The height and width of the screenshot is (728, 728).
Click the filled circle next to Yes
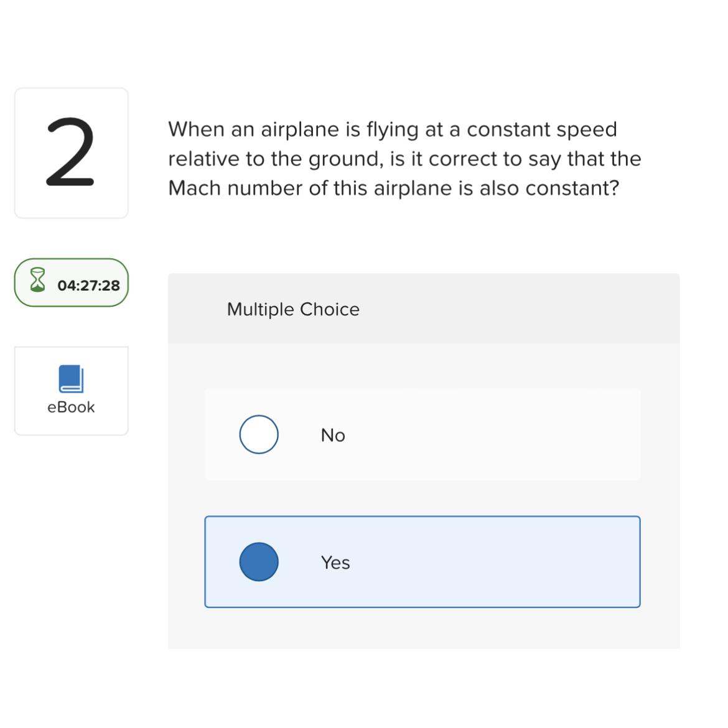point(259,562)
